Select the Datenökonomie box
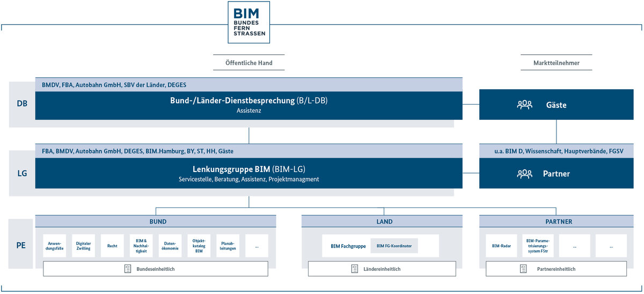Image resolution: width=644 pixels, height=294 pixels. 170,246
